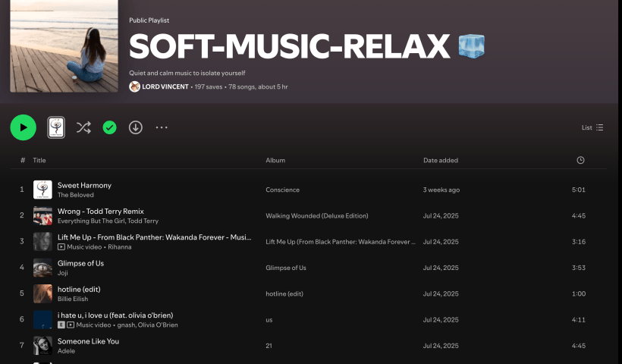The width and height of the screenshot is (622, 364).
Task: Open the LORD VINCENT profile link
Action: click(x=165, y=87)
